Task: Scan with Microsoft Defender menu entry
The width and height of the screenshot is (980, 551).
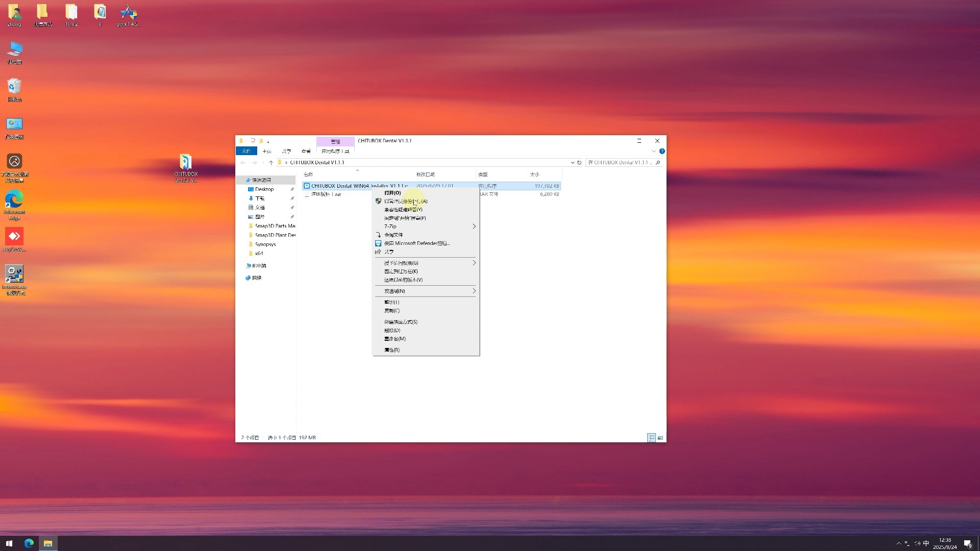Action: click(426, 243)
